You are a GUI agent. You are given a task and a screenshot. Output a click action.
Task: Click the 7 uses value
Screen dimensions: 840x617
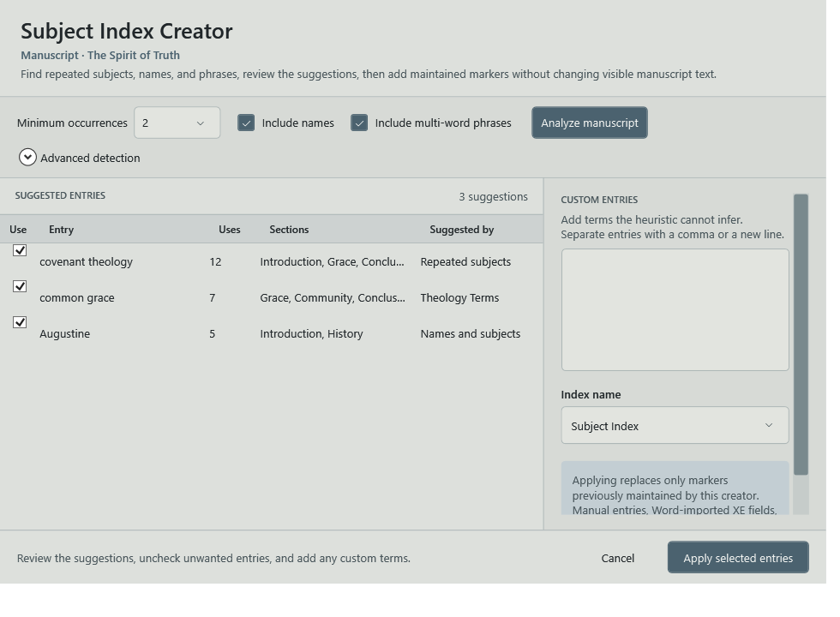tap(213, 298)
